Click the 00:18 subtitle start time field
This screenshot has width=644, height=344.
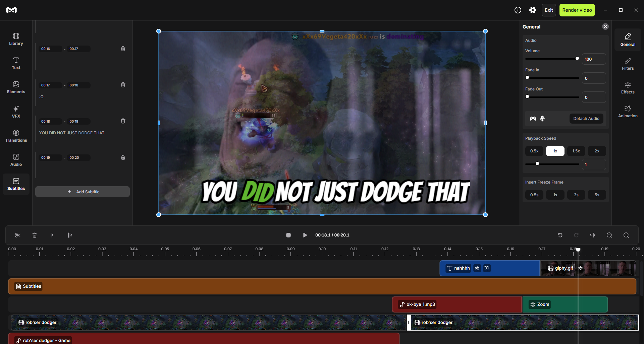(x=50, y=121)
